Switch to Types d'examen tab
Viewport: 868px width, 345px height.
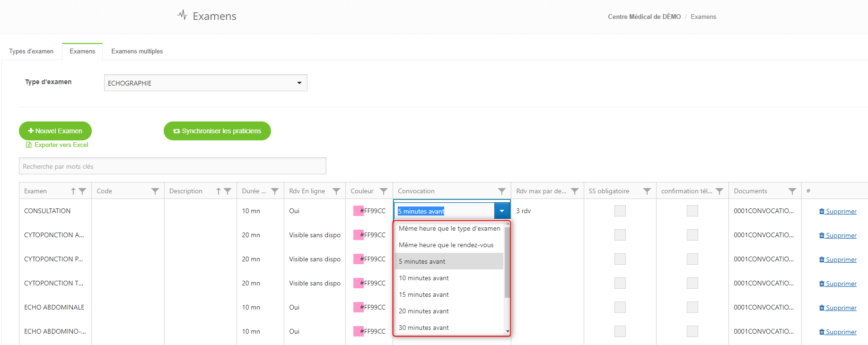(x=31, y=52)
